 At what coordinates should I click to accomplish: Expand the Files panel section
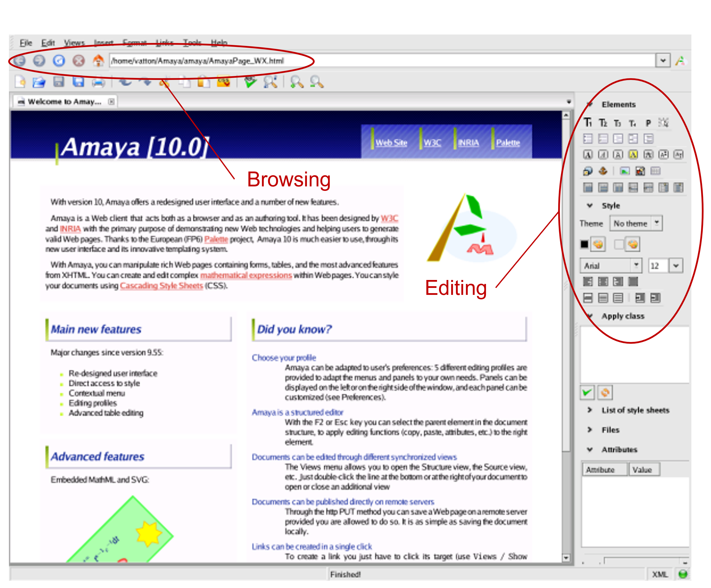(590, 430)
